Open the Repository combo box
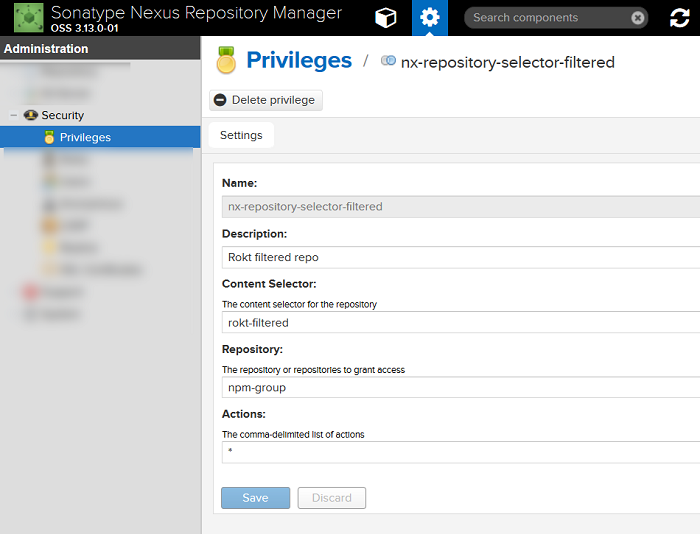 [461, 387]
